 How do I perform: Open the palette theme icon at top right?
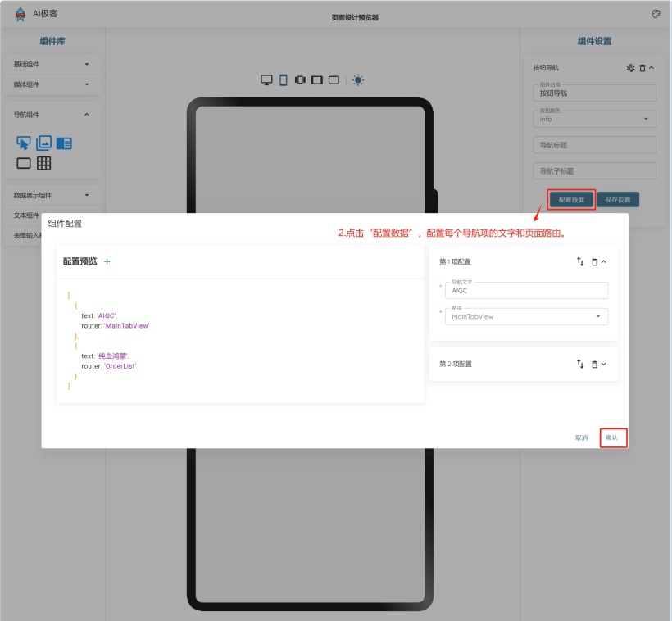[656, 14]
